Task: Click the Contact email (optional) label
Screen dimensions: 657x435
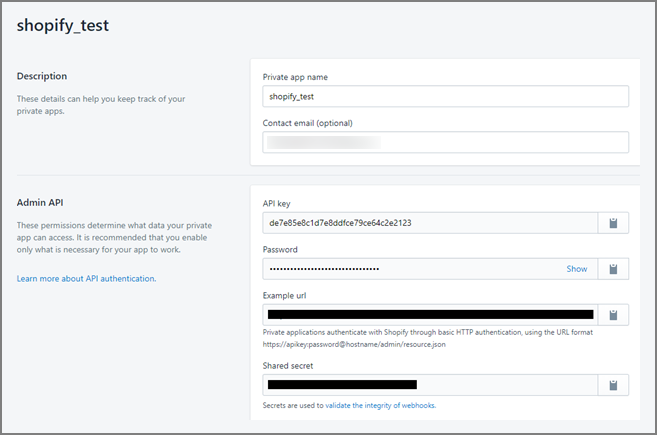Action: point(308,123)
